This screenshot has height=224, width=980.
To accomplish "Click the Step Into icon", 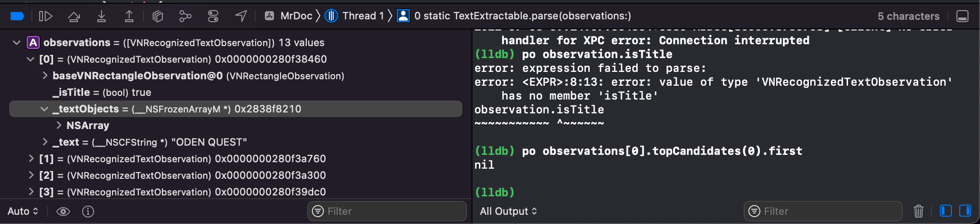I will (102, 17).
